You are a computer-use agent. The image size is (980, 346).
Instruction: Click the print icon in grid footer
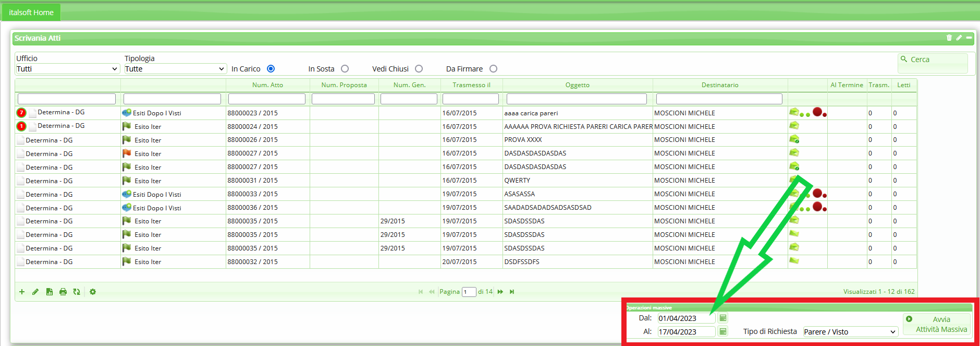[x=63, y=292]
